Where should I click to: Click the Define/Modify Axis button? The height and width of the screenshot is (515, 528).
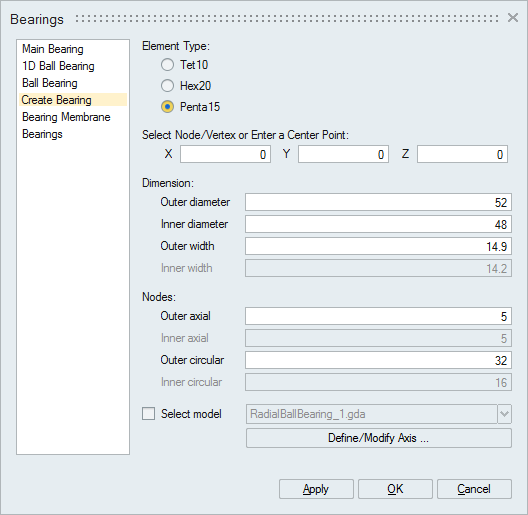coord(378,438)
